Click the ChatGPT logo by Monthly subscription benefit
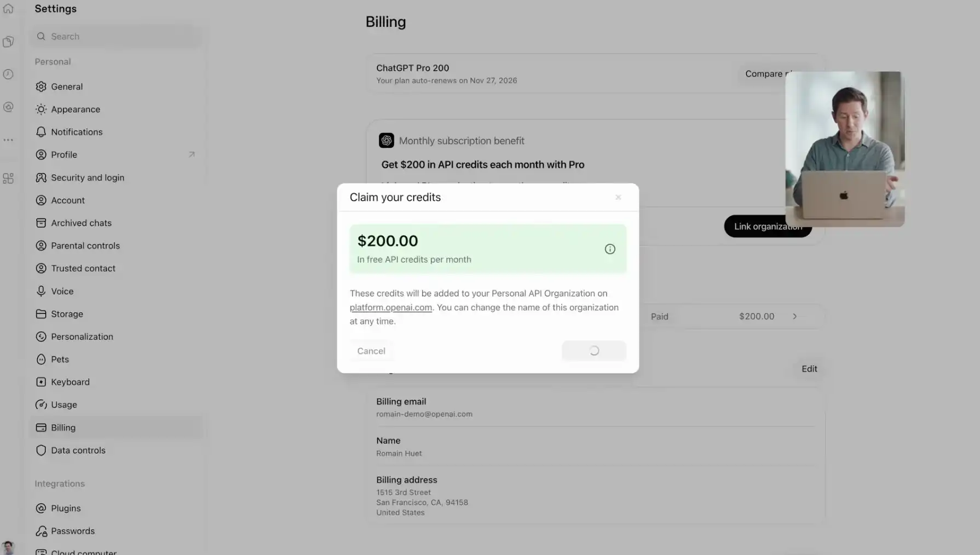This screenshot has height=555, width=980. pos(387,141)
